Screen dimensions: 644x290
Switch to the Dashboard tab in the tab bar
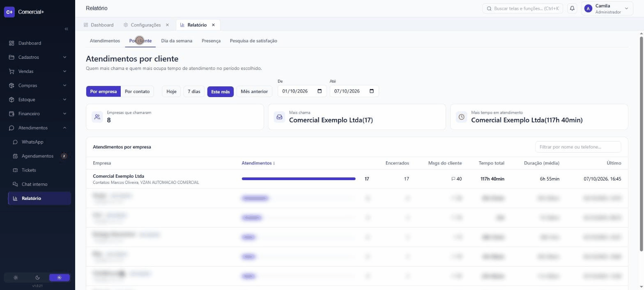click(x=99, y=25)
